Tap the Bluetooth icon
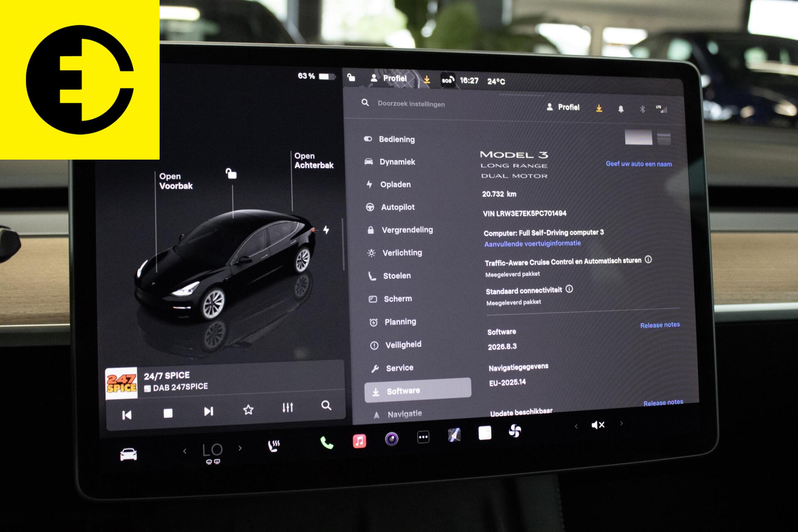 point(642,109)
